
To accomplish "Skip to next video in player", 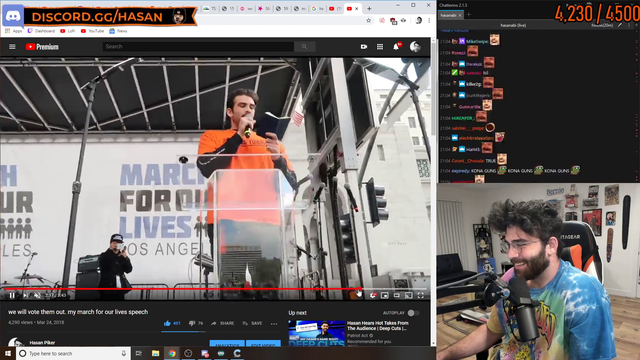I will coord(25,295).
